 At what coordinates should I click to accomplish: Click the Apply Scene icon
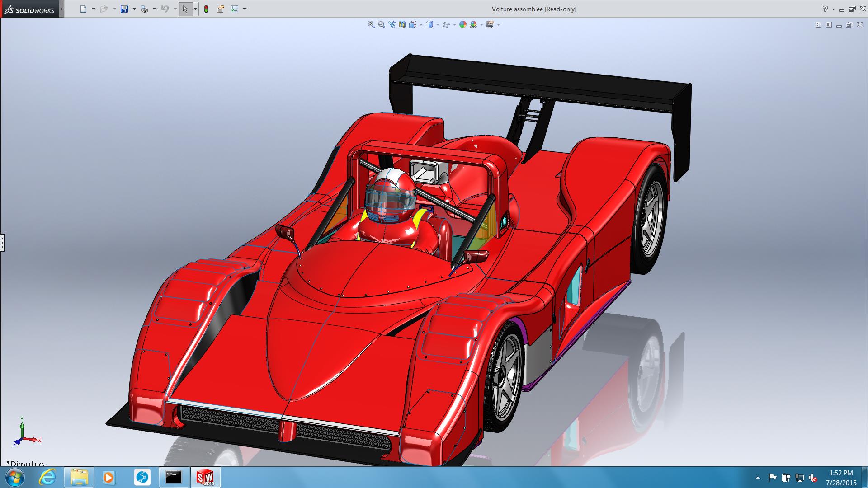pyautogui.click(x=473, y=25)
